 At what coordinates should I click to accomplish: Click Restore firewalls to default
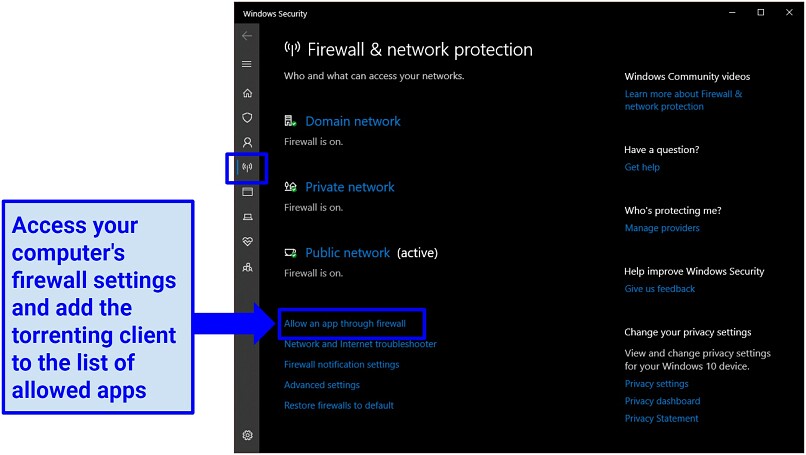339,405
